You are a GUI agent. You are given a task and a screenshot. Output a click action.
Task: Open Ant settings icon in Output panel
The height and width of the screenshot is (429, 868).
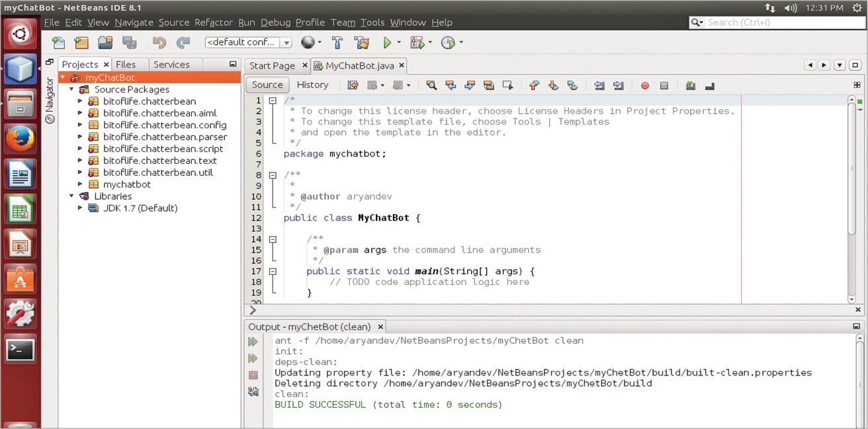(x=253, y=391)
